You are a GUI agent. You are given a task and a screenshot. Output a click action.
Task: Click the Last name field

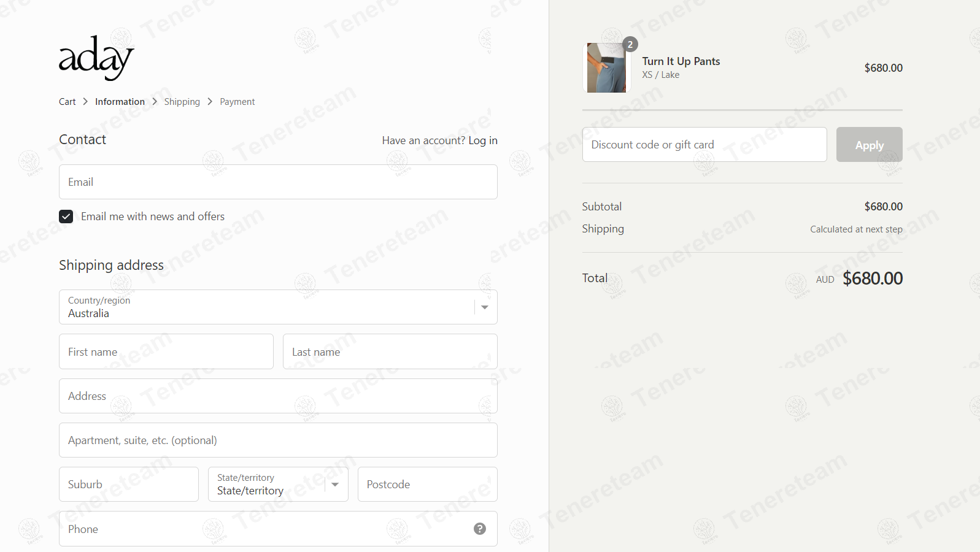tap(390, 351)
